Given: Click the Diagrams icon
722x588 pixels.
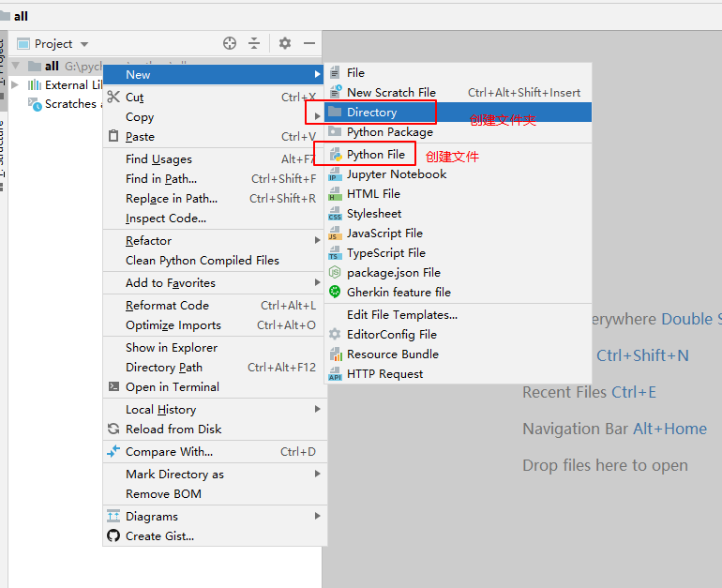Looking at the screenshot, I should pos(113,516).
